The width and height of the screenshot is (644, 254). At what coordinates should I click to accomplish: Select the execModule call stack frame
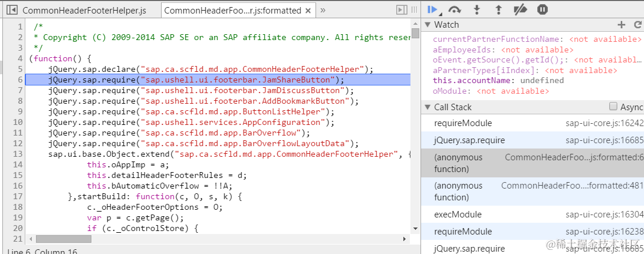click(533, 214)
